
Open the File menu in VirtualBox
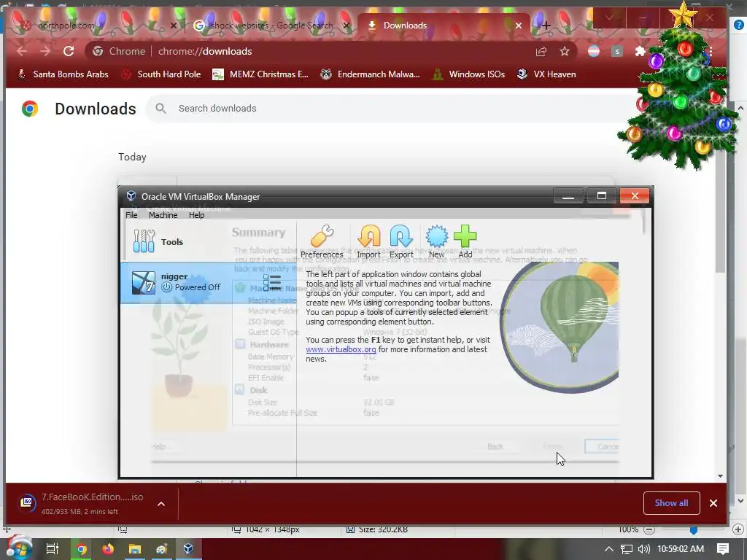131,215
